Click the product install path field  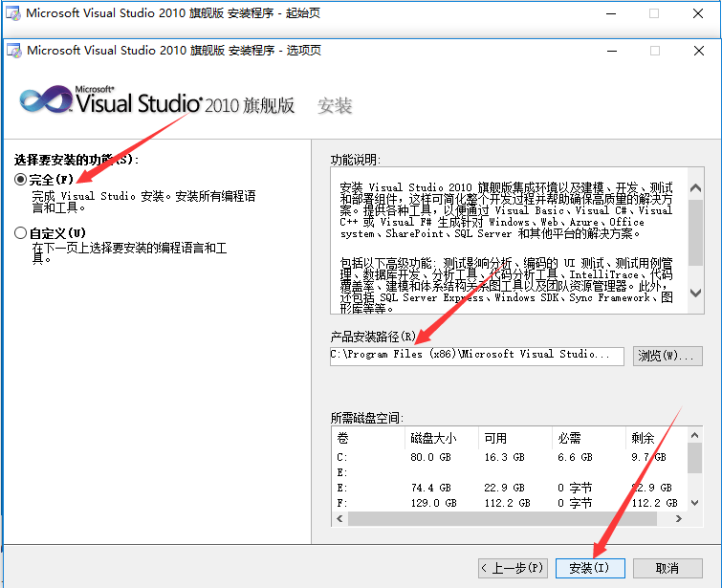[x=477, y=356]
